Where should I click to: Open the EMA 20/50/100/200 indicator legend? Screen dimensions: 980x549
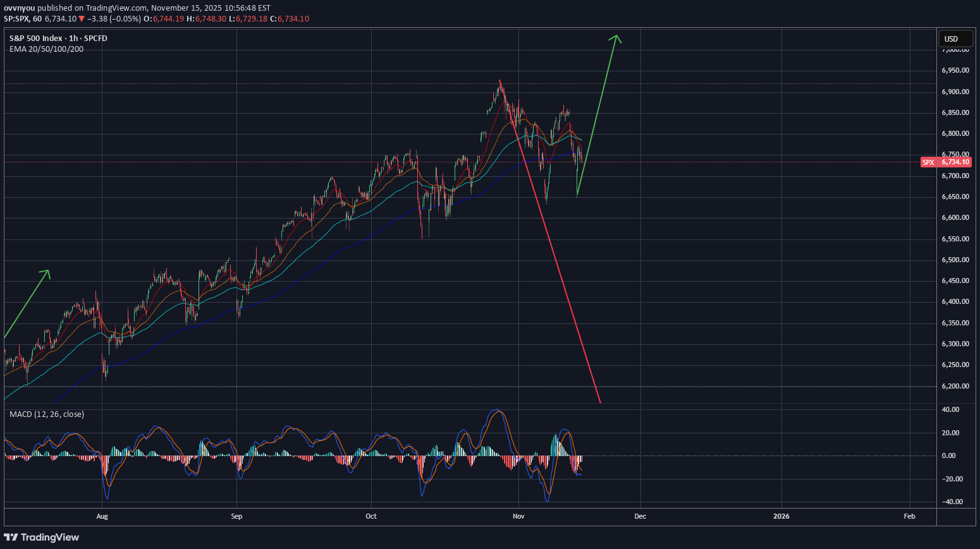click(46, 49)
